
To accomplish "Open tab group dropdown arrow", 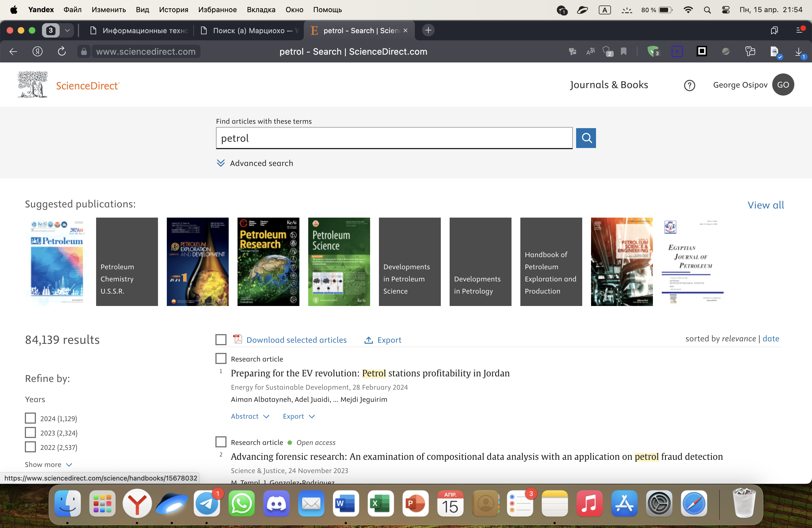I will click(x=67, y=30).
